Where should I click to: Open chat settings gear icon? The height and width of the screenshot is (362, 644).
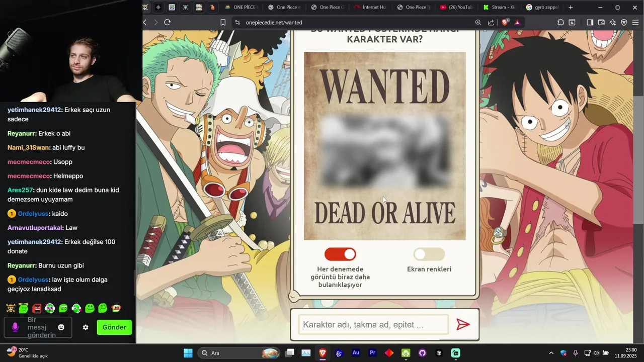86,327
